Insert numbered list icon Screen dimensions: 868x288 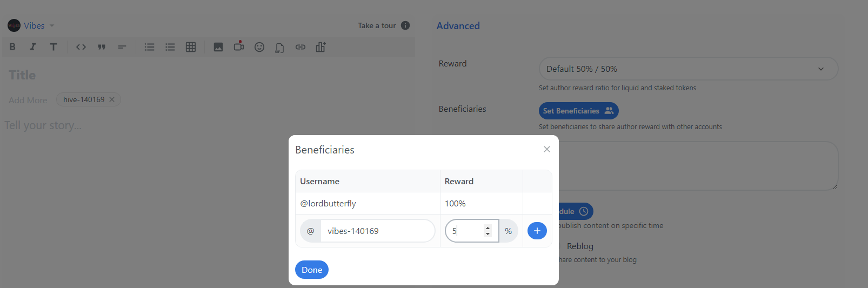(x=150, y=47)
